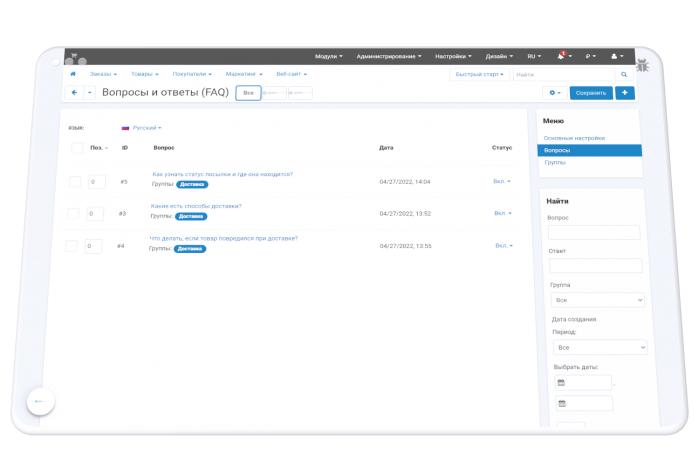
Task: Go to Группы in sidebar menu
Action: coord(555,162)
